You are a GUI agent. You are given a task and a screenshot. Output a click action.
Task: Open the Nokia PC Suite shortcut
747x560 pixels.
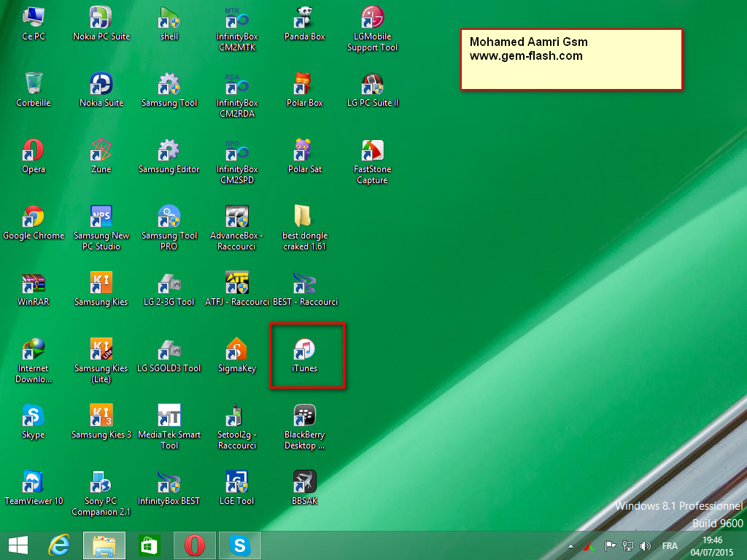click(x=101, y=24)
